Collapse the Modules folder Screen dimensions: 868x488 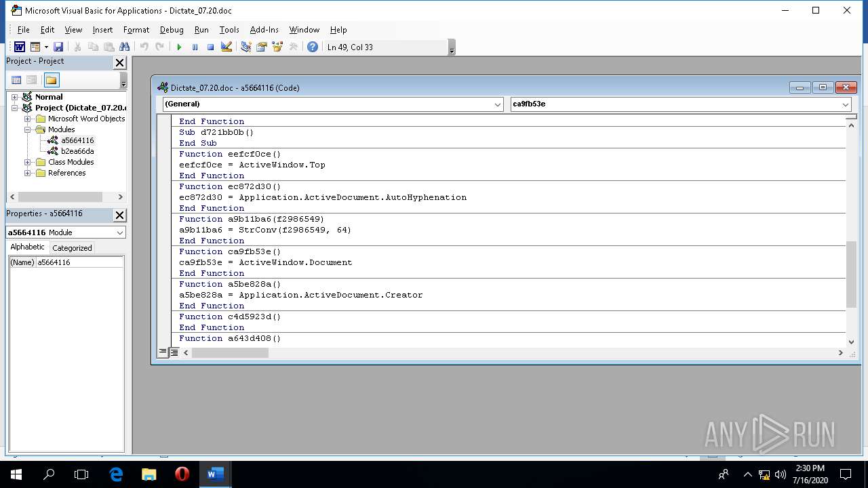point(28,129)
